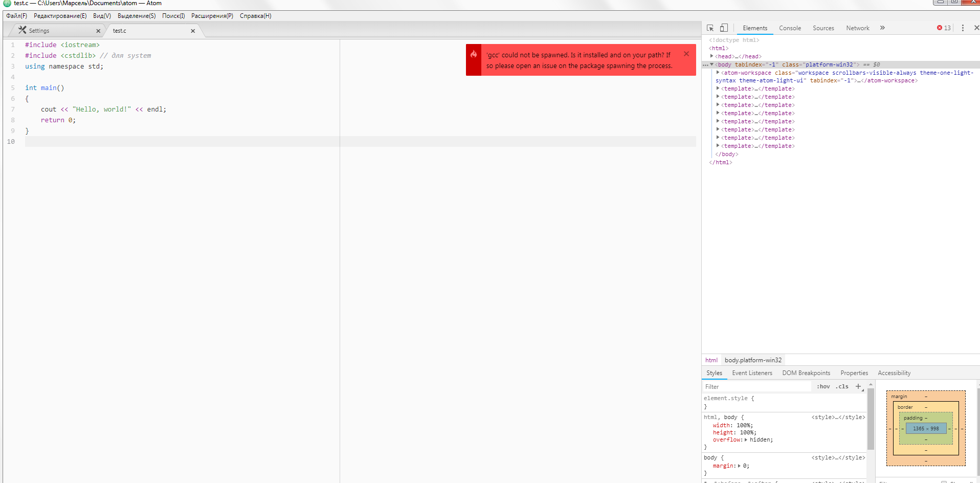Open DevTools three-dot customize menu
This screenshot has height=483, width=980.
click(963, 28)
